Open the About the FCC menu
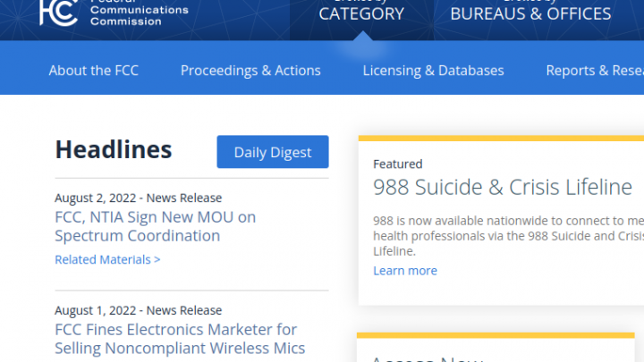The height and width of the screenshot is (362, 644). 94,71
